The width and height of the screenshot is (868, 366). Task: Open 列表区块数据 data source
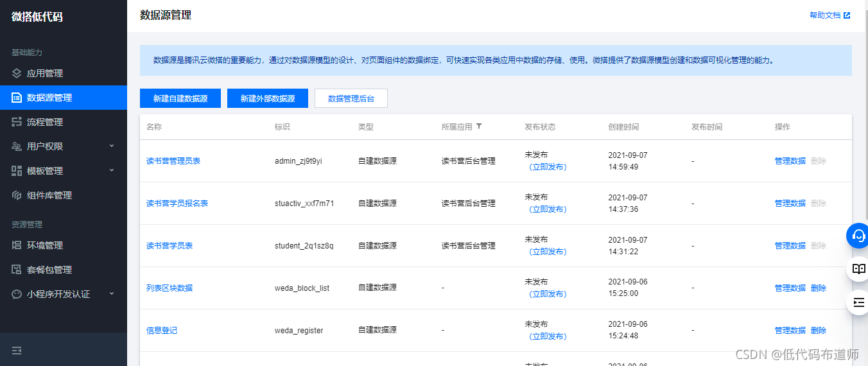click(169, 288)
